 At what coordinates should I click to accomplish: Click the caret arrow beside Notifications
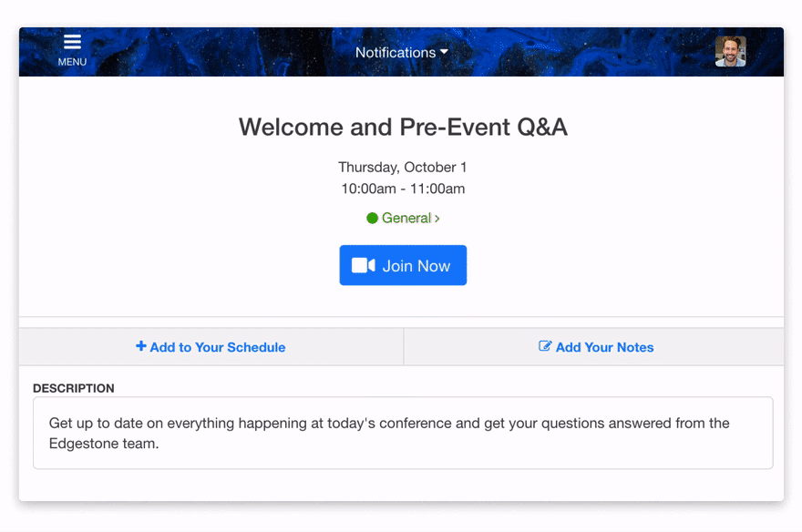tap(444, 52)
